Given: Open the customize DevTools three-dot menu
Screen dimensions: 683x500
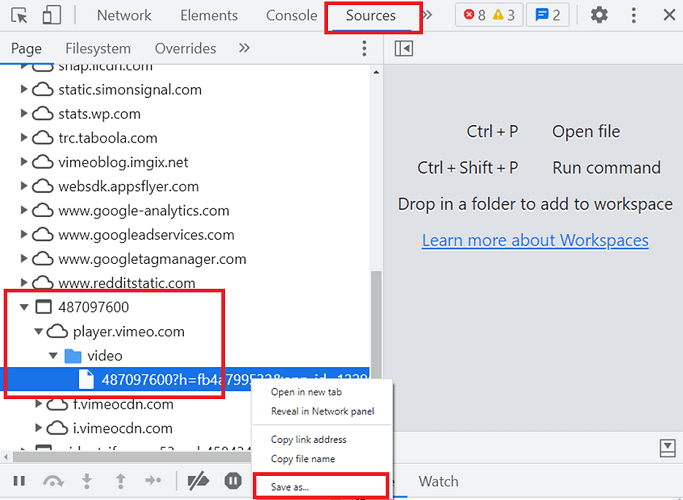Looking at the screenshot, I should tap(633, 15).
